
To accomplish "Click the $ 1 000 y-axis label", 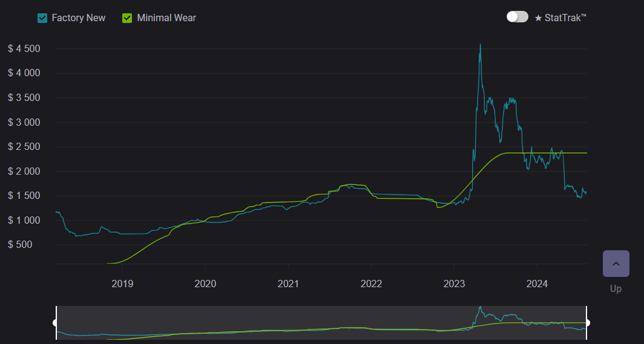I will pyautogui.click(x=24, y=220).
